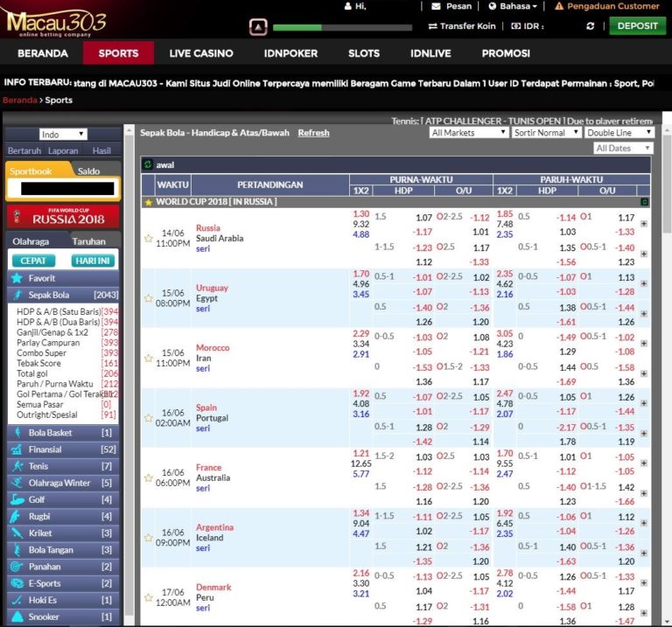Click the up-arrow icon beside progress bar
672x627 pixels.
pyautogui.click(x=258, y=27)
